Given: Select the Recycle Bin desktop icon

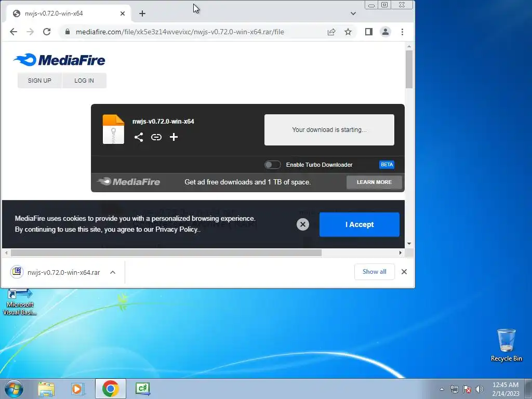Looking at the screenshot, I should click(506, 345).
